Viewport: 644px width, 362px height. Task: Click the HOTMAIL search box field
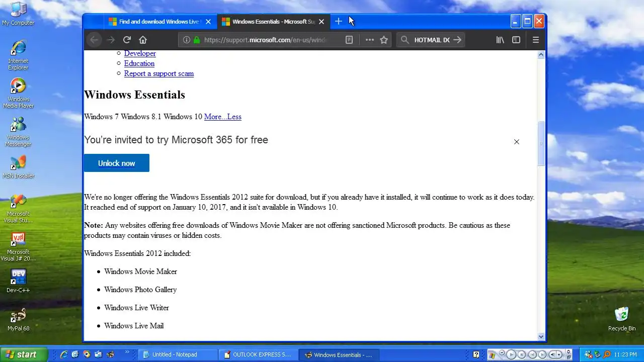tap(432, 40)
